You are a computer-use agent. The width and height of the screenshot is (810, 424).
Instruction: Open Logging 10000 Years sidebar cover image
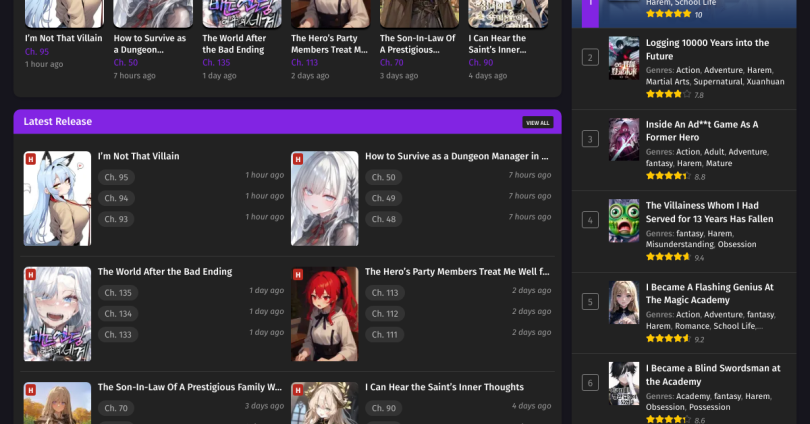pos(624,57)
